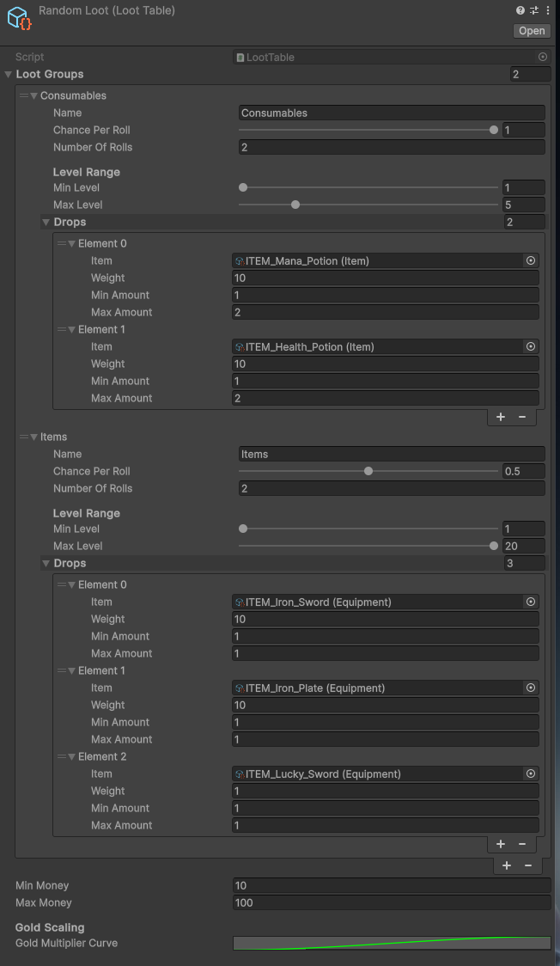Image resolution: width=560 pixels, height=966 pixels.
Task: Collapse Element 2 in Items drops
Action: (72, 756)
